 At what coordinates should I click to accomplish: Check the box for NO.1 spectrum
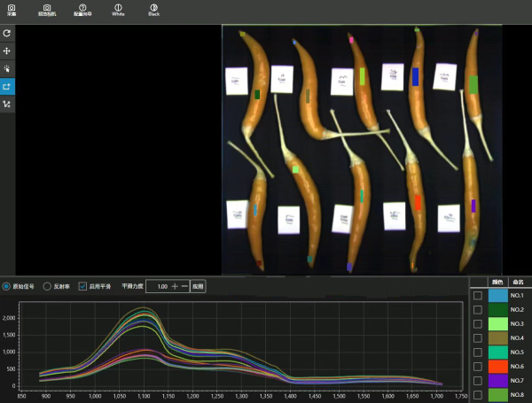[x=478, y=296]
